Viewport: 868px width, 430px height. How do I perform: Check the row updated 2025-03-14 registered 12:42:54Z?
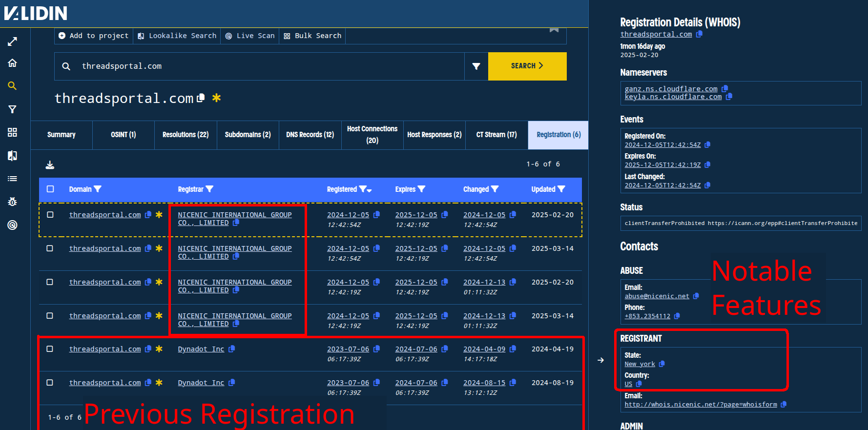click(50, 248)
